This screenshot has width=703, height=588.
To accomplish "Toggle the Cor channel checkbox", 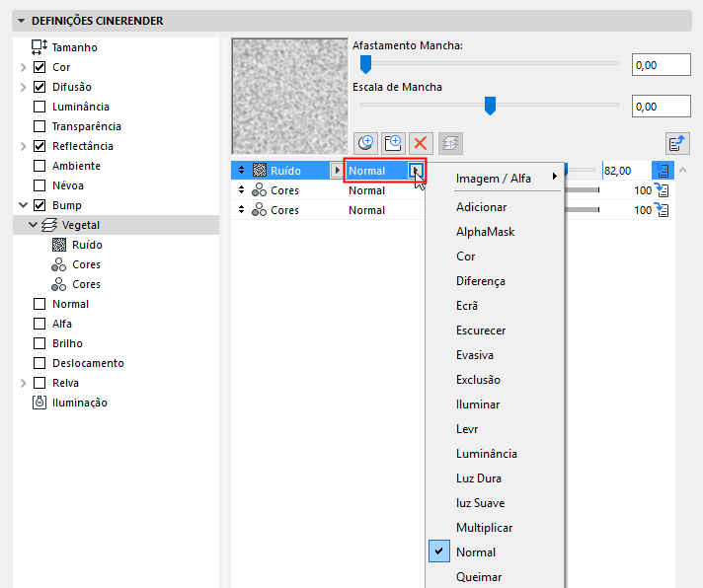I will [x=39, y=67].
